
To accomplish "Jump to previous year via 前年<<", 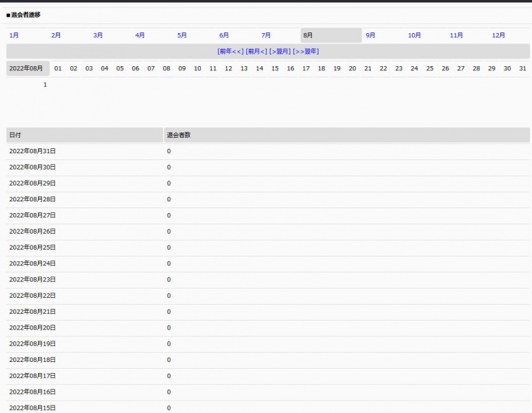I will 230,52.
